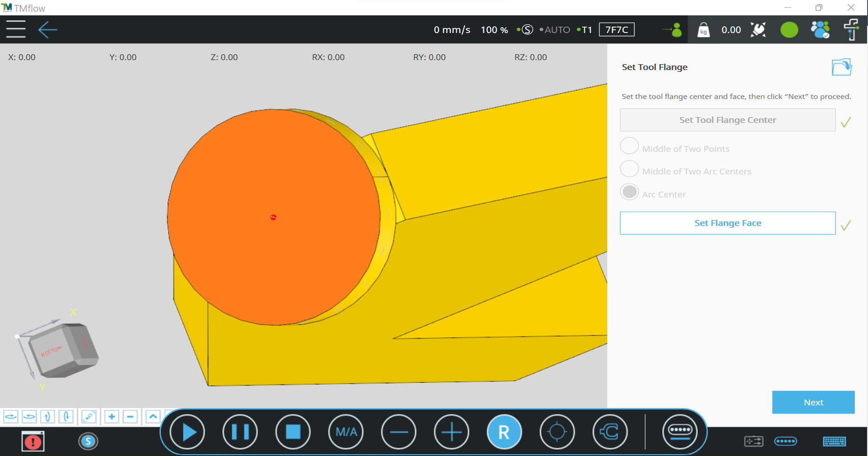Open the on-screen keyboard icon
The image size is (868, 456).
(x=834, y=441)
